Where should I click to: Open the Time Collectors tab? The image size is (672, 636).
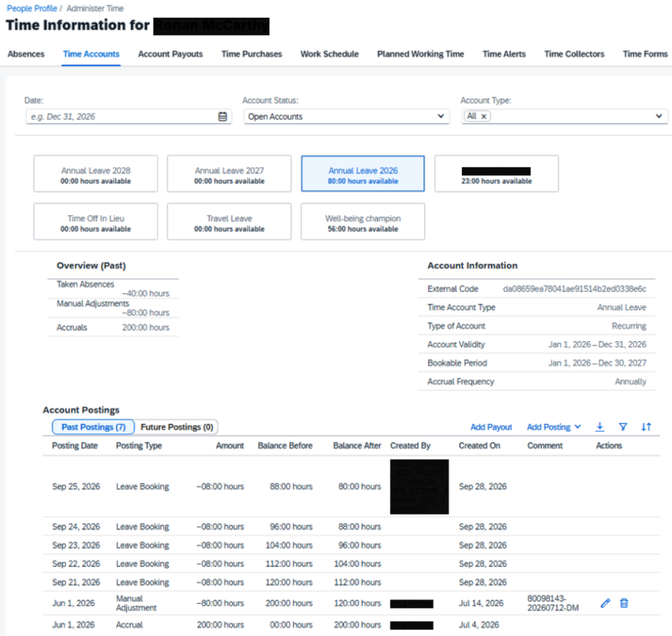(x=574, y=54)
